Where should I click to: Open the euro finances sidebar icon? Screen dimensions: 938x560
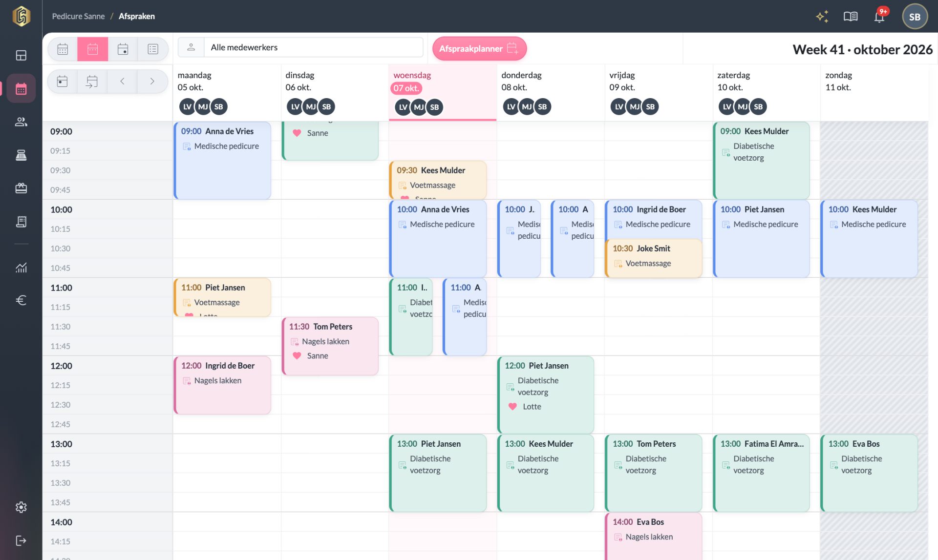click(21, 300)
